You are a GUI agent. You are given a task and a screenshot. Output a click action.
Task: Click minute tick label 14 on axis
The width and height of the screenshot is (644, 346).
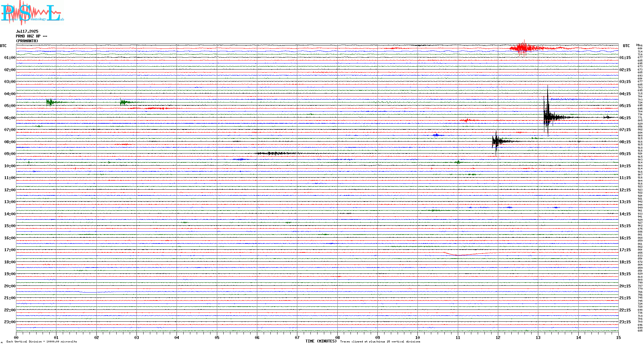(x=578, y=337)
